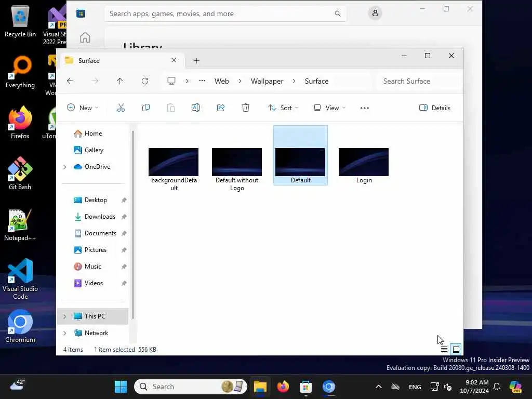Open the New dropdown menu
Viewport: 532px width, 399px height.
click(x=83, y=108)
